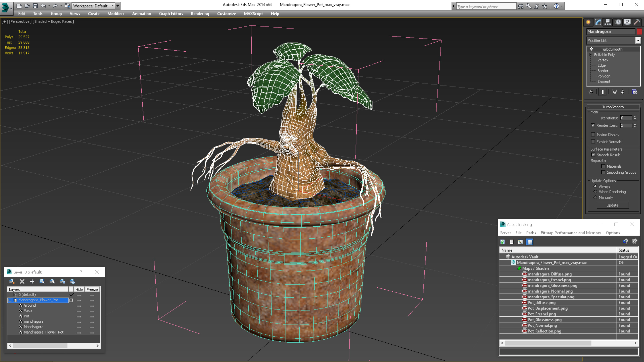
Task: Select the Vase object in layer list
Action: point(28,311)
